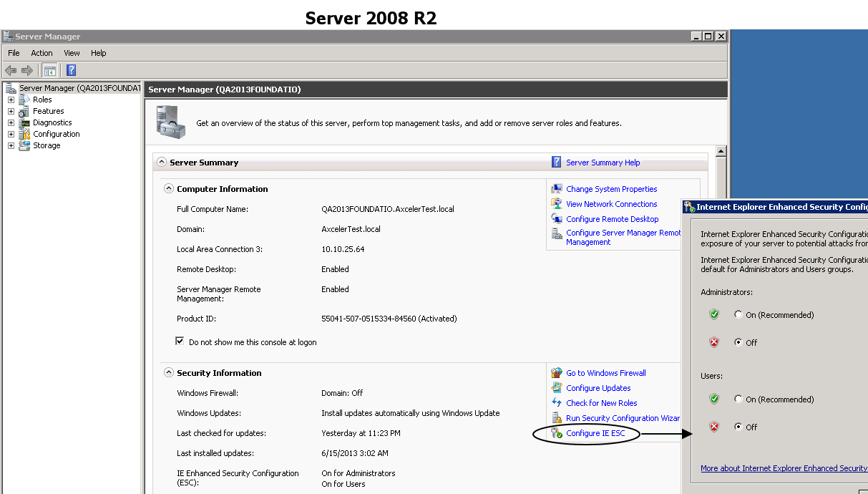Click the forward navigation arrow
The image size is (868, 494).
point(26,69)
